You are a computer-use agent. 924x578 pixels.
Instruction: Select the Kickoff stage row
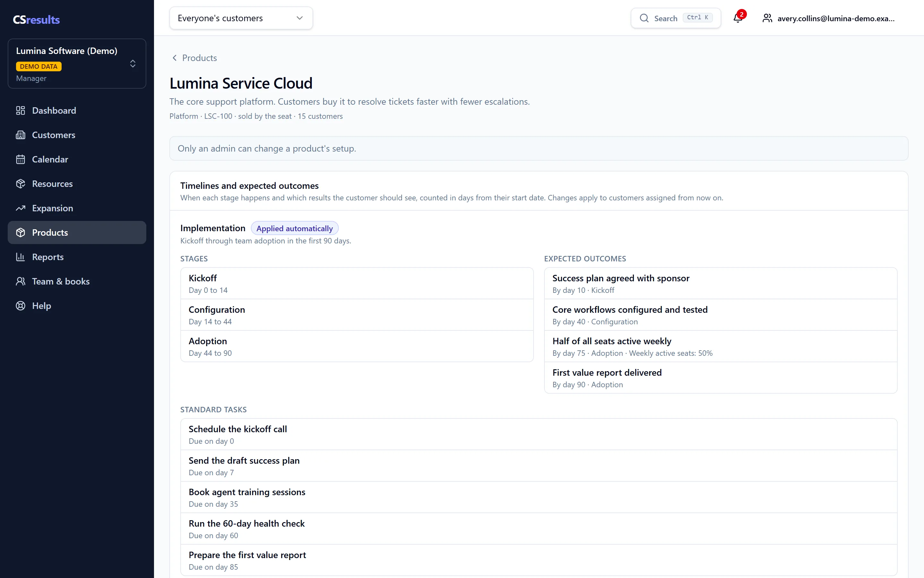click(357, 283)
